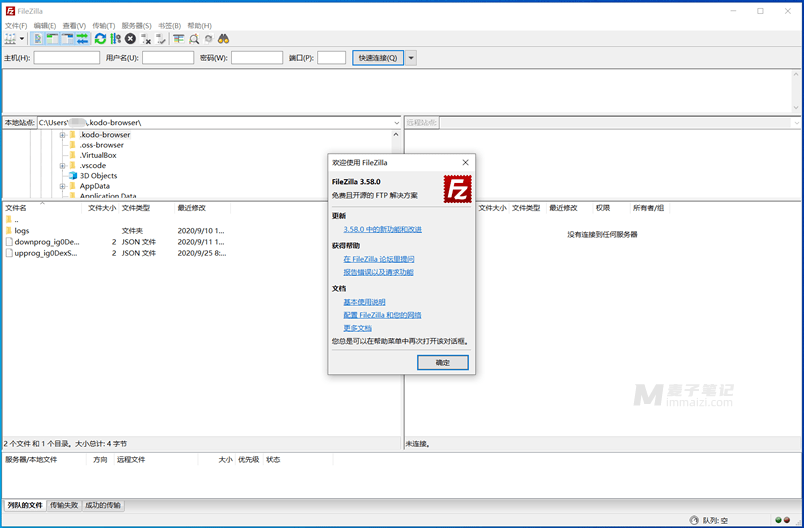
Task: Sort remote files by 所有者/组 column
Action: coord(649,208)
